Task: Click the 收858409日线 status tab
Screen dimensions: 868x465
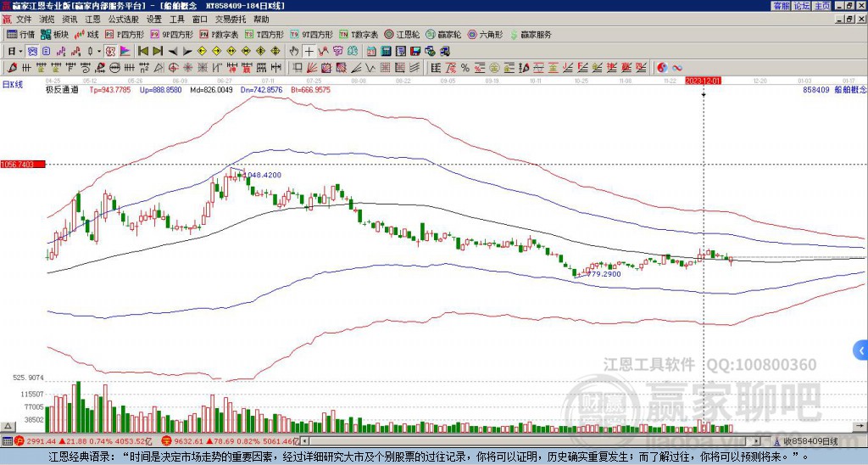Action: 806,441
